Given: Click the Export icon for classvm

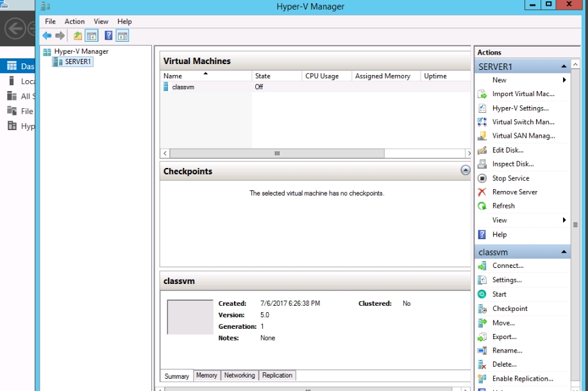Looking at the screenshot, I should [x=482, y=337].
